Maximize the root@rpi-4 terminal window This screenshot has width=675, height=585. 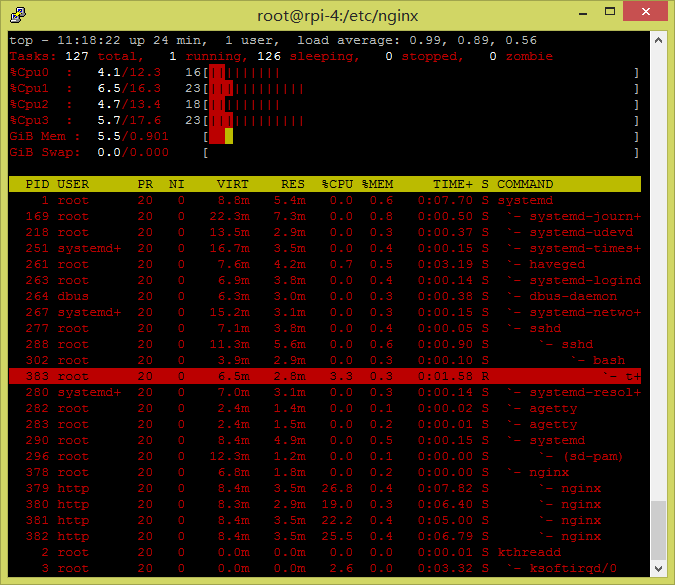[610, 12]
